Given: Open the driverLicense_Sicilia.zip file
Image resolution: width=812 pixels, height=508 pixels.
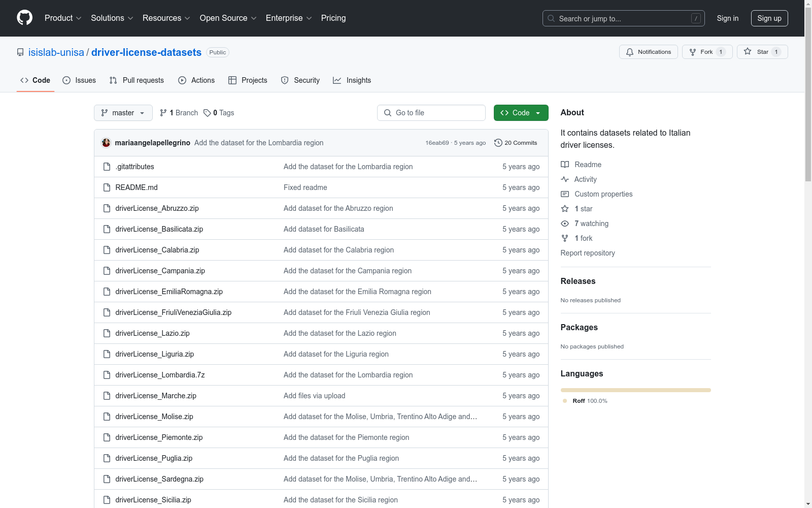Looking at the screenshot, I should click(153, 500).
